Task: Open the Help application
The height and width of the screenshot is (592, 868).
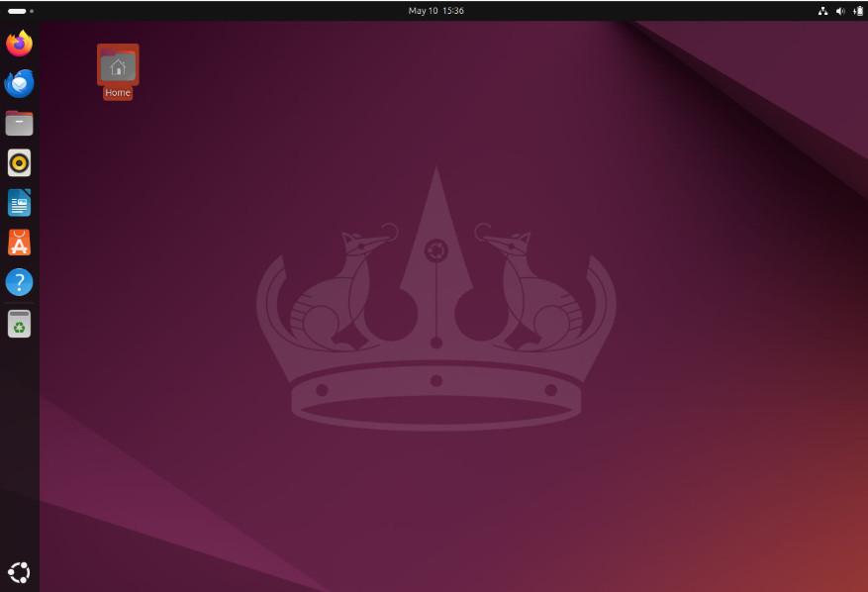Action: pos(18,282)
